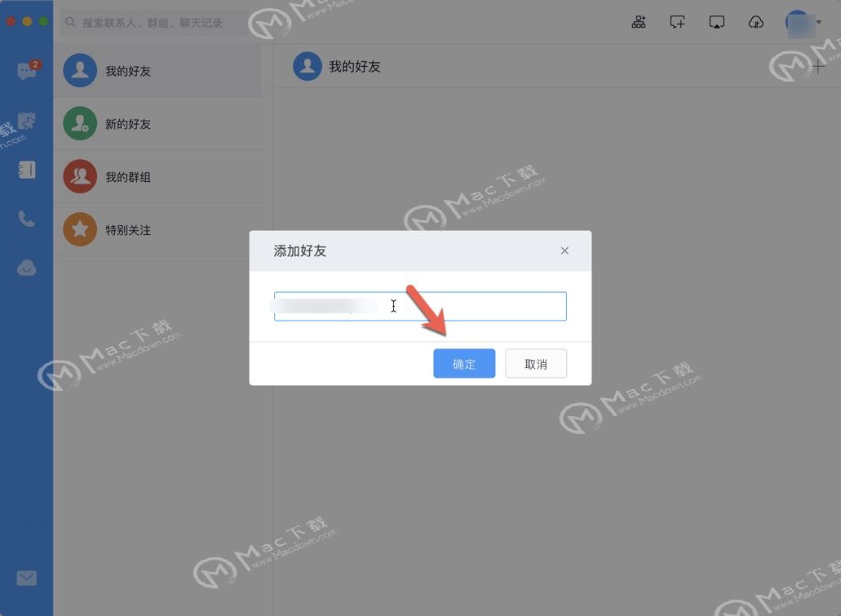
Task: Select 特别关注 in the contacts list
Action: [157, 229]
